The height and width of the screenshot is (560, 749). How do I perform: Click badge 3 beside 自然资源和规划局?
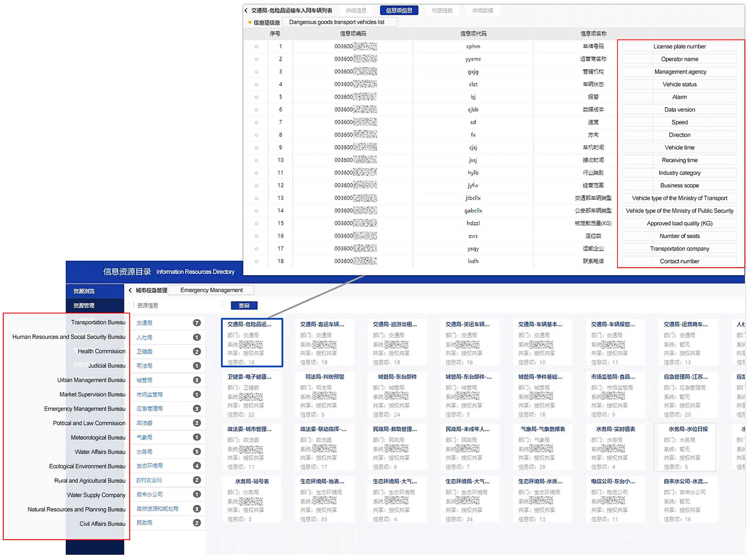(197, 509)
